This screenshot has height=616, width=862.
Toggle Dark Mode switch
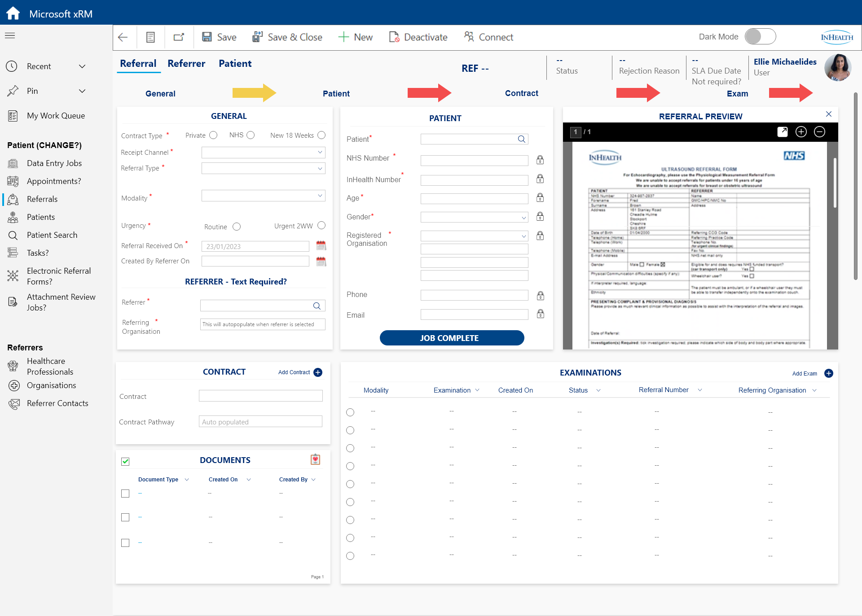[x=760, y=37]
